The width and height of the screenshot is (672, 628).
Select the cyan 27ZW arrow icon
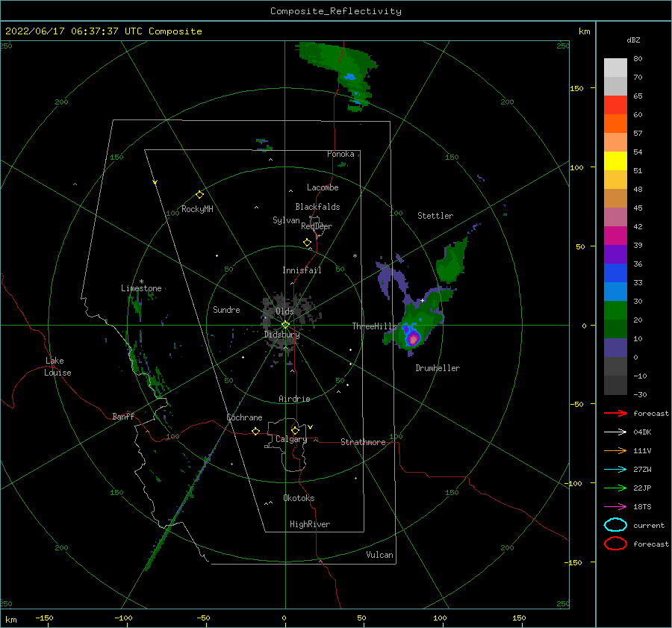(615, 470)
